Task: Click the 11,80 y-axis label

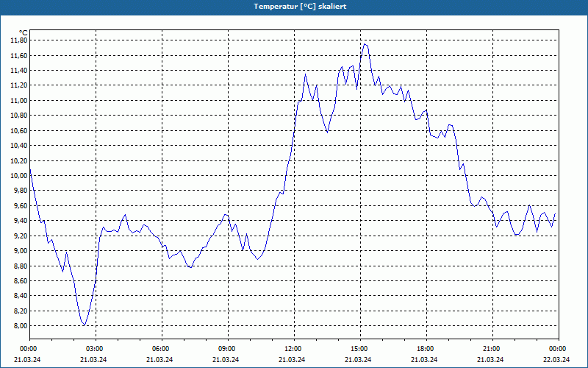Action: coord(18,40)
